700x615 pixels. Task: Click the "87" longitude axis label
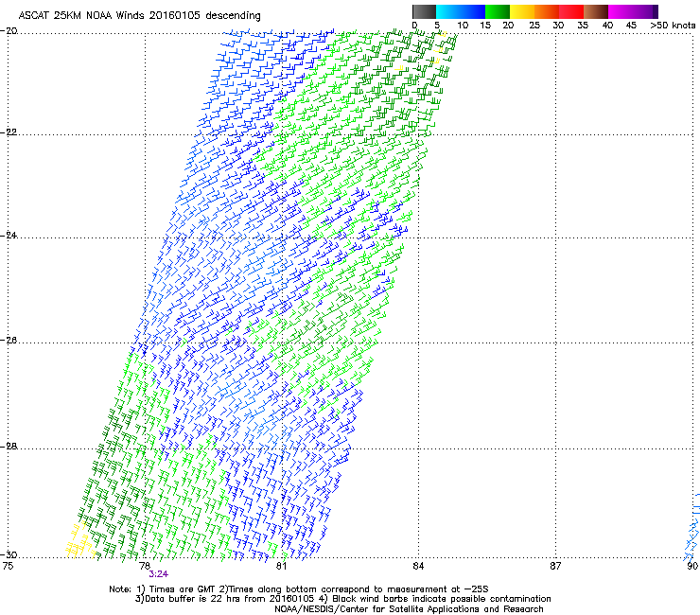click(555, 566)
